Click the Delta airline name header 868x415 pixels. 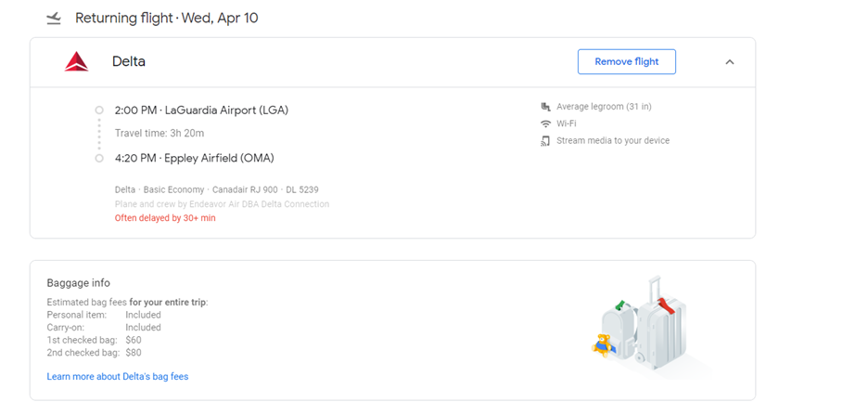tap(129, 62)
